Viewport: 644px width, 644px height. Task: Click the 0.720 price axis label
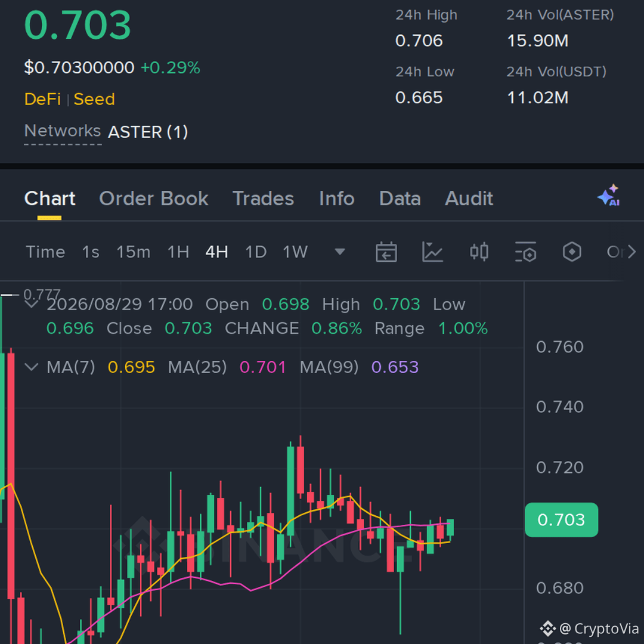(x=560, y=467)
